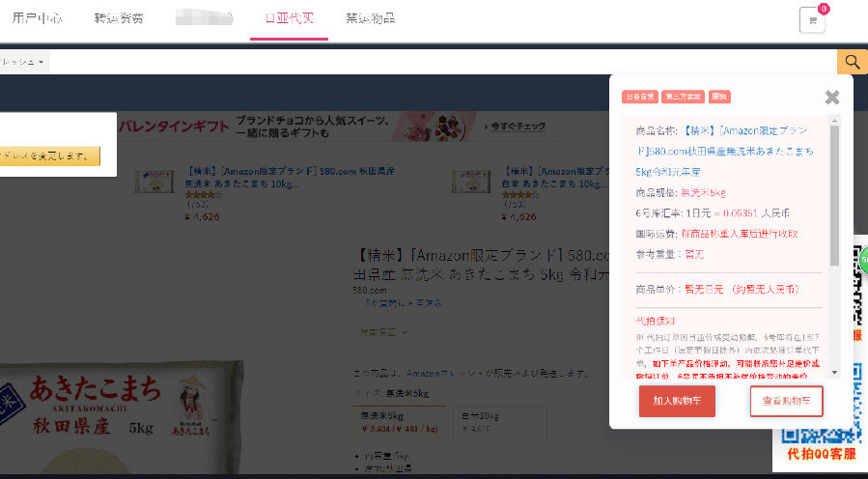Click the product name link in popup

pos(725,152)
